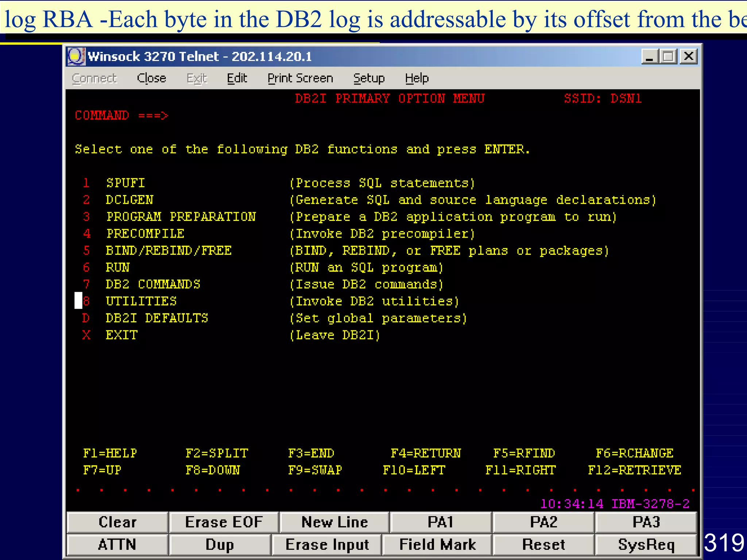Open the Help menu
Image resolution: width=747 pixels, height=560 pixels.
(x=417, y=78)
